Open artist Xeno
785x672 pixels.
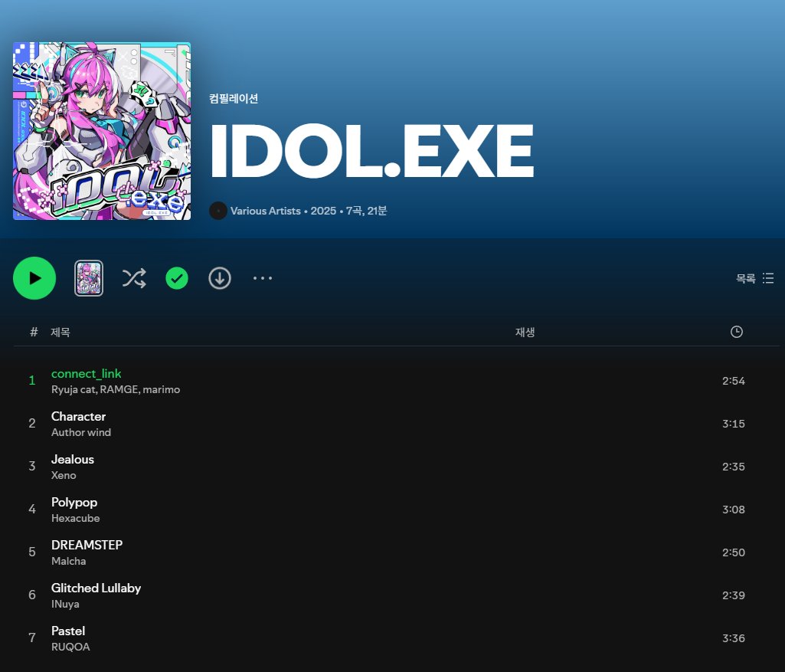64,475
